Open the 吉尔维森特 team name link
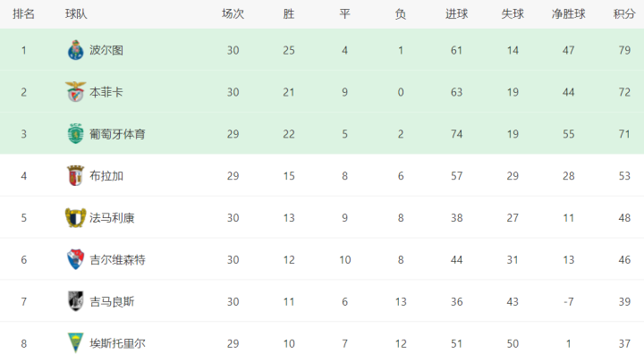 tap(117, 259)
